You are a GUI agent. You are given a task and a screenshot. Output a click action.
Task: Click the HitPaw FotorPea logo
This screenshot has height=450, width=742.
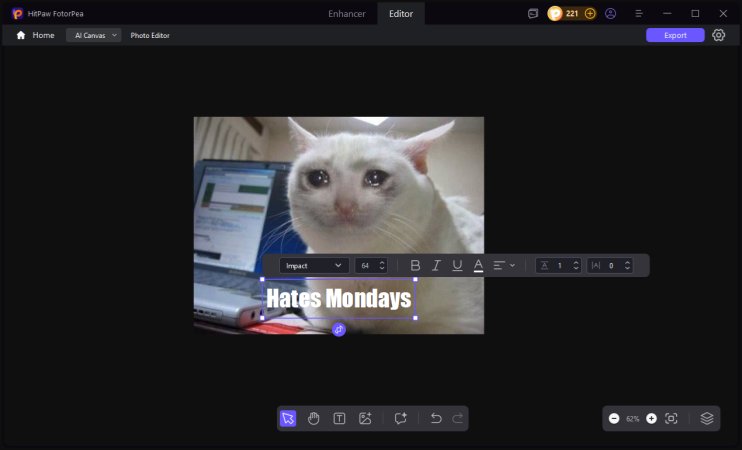[x=18, y=14]
